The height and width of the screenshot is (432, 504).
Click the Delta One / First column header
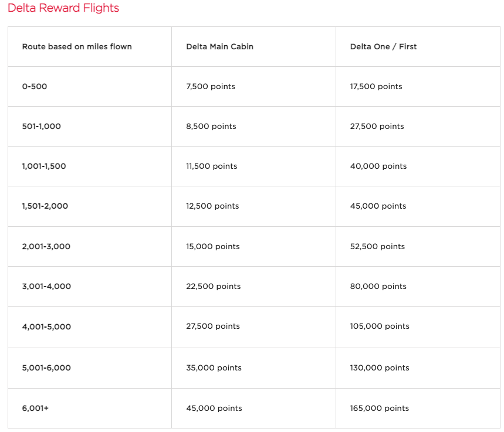coord(383,46)
